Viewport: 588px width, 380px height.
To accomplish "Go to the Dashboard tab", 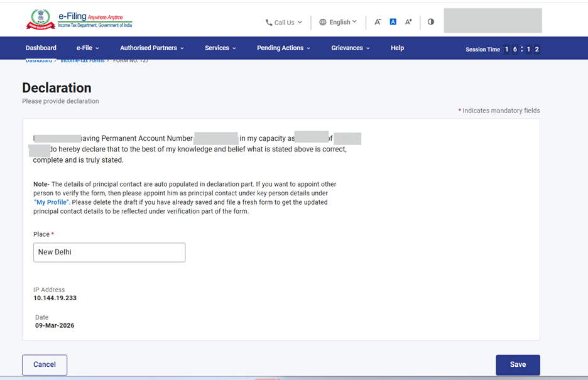I will click(41, 48).
